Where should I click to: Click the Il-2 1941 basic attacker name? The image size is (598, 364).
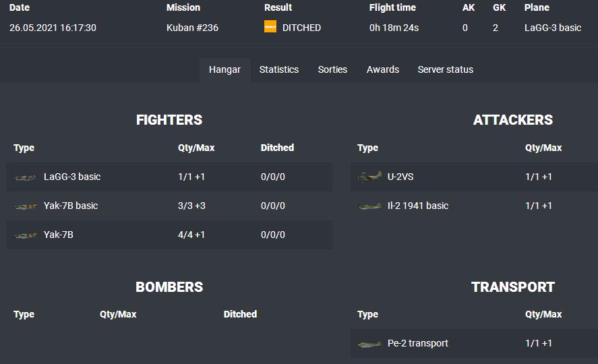tap(418, 206)
